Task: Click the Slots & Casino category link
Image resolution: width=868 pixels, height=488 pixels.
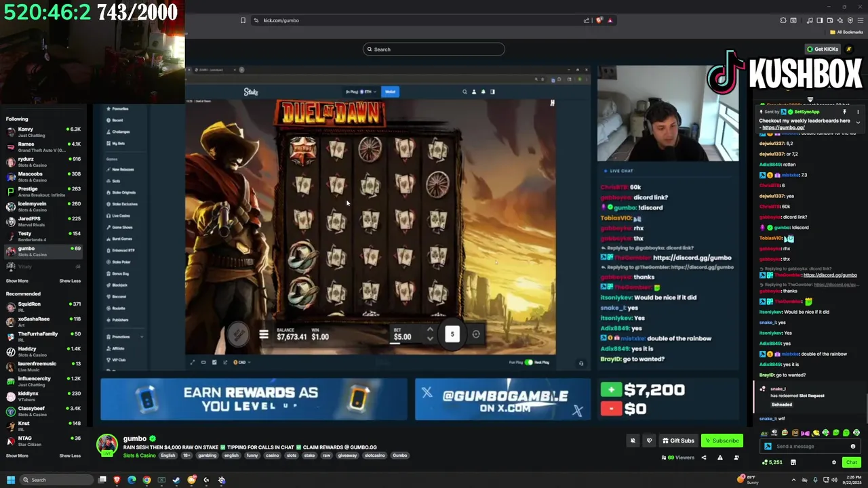Action: [x=139, y=455]
